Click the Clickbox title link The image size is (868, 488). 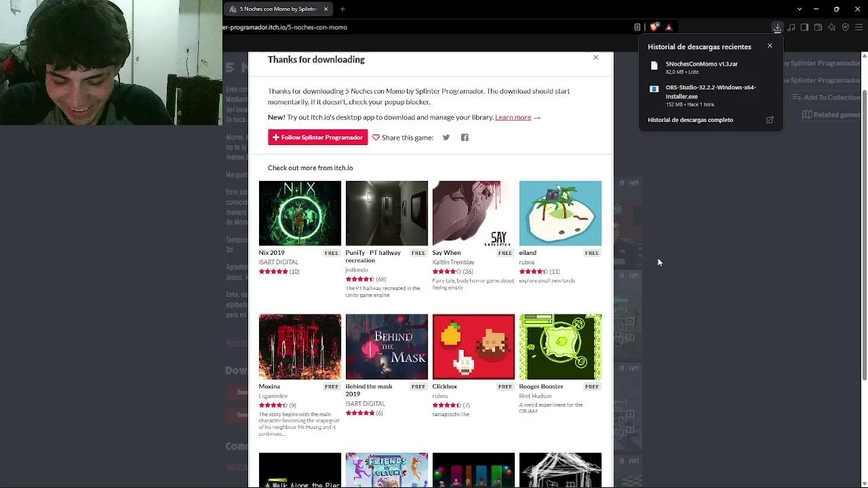(444, 386)
